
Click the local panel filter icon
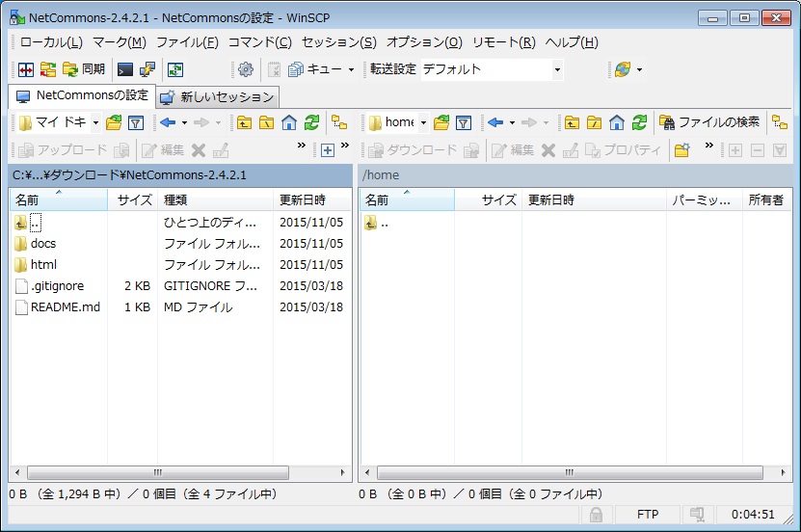click(x=136, y=122)
